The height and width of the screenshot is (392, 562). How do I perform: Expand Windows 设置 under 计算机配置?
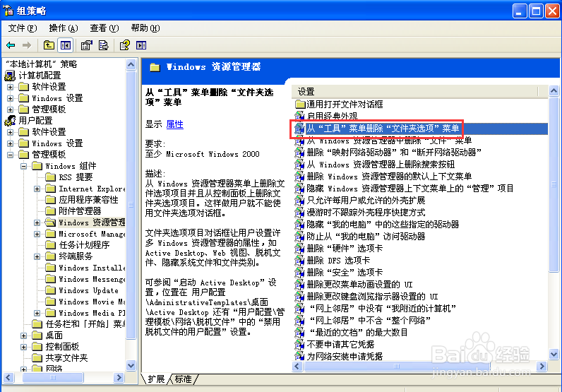pos(11,98)
